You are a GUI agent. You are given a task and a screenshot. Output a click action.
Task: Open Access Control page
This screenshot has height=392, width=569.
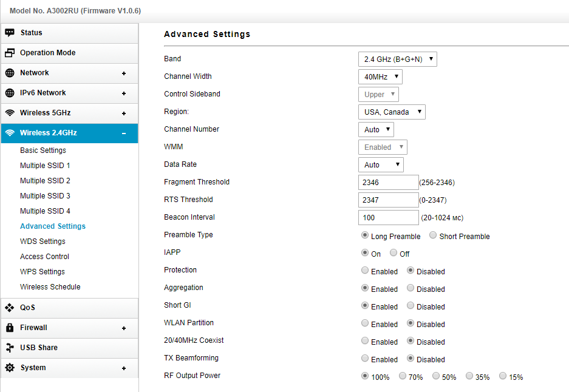point(45,257)
